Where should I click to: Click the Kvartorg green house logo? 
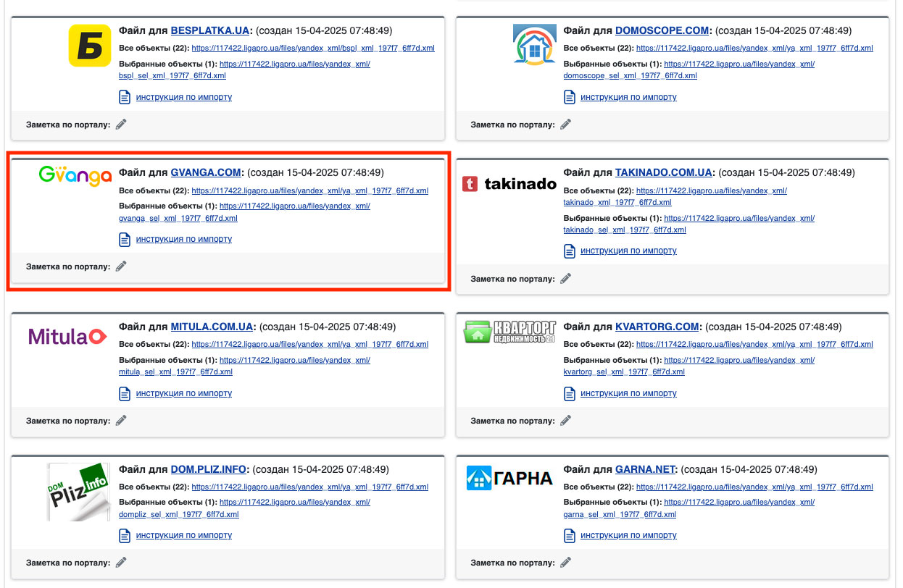(509, 332)
